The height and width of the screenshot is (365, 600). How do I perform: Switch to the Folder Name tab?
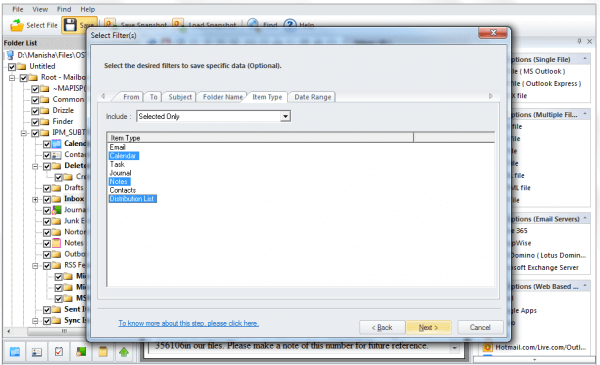pyautogui.click(x=223, y=97)
